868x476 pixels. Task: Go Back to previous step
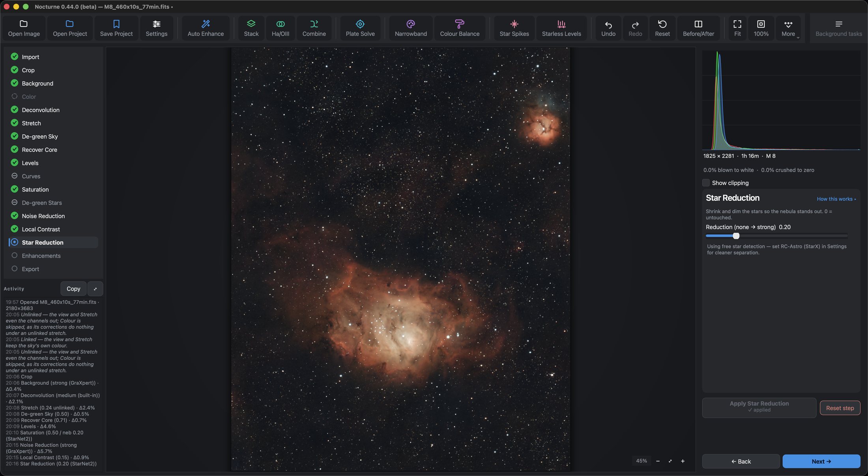(741, 461)
